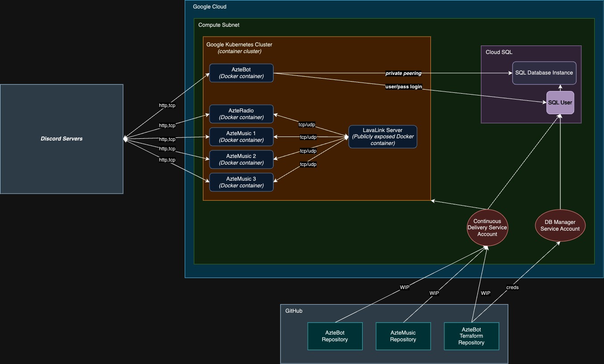Screen dimensions: 604x364
Task: Select the AzteRadio Docker container node
Action: [x=241, y=114]
